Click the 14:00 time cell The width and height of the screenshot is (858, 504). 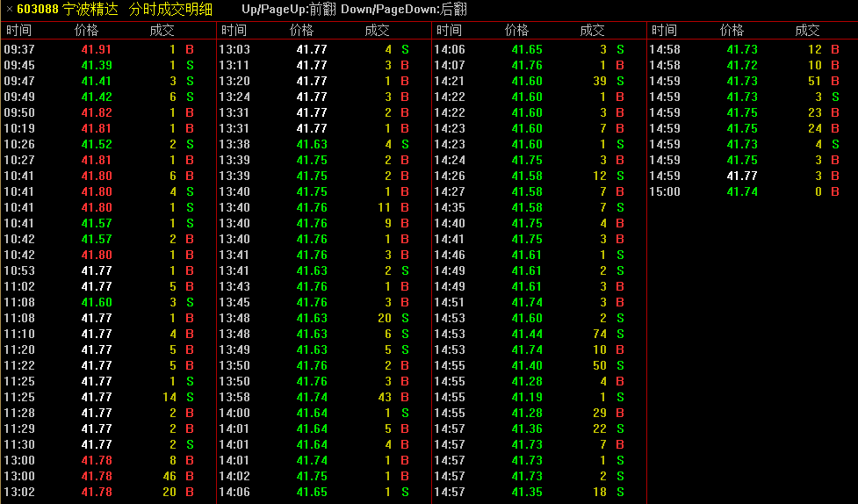[x=234, y=414]
